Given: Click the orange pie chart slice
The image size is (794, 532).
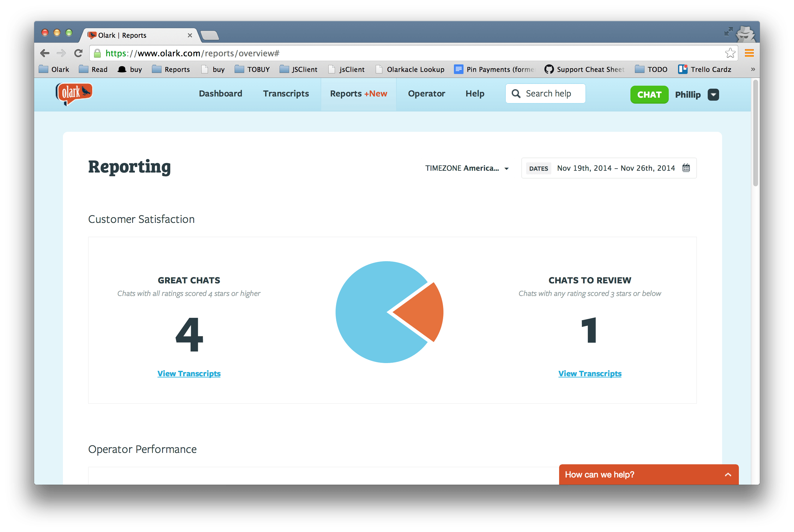Looking at the screenshot, I should point(422,312).
